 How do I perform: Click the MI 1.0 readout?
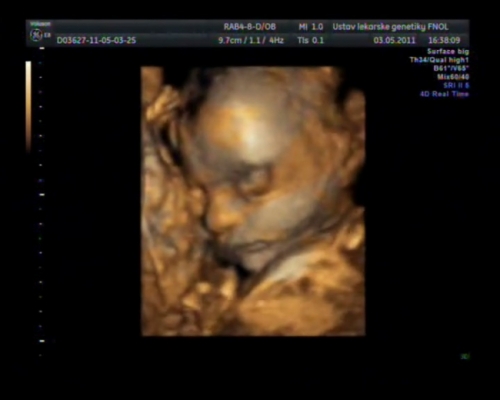point(311,27)
